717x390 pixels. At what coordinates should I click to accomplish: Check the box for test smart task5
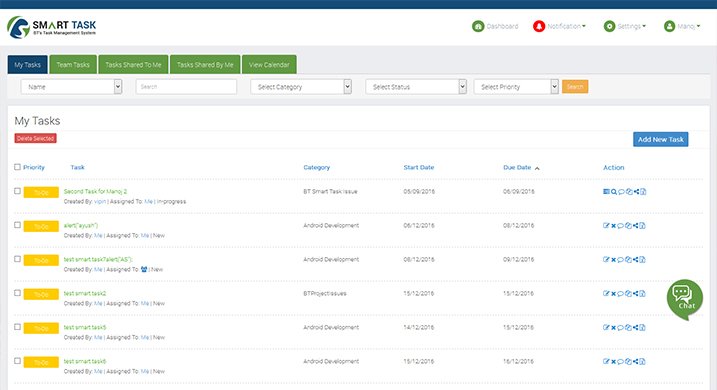[x=17, y=326]
